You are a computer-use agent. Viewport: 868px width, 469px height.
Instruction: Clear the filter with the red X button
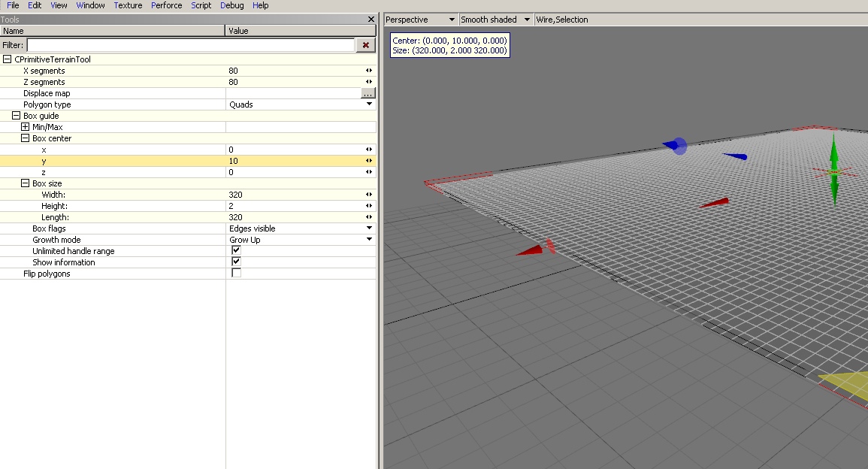click(x=365, y=45)
